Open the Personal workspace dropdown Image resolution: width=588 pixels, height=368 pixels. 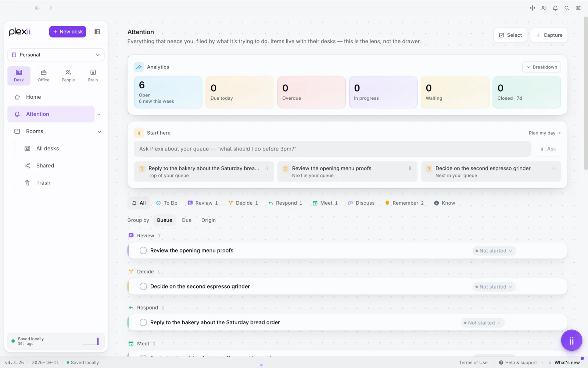[56, 55]
